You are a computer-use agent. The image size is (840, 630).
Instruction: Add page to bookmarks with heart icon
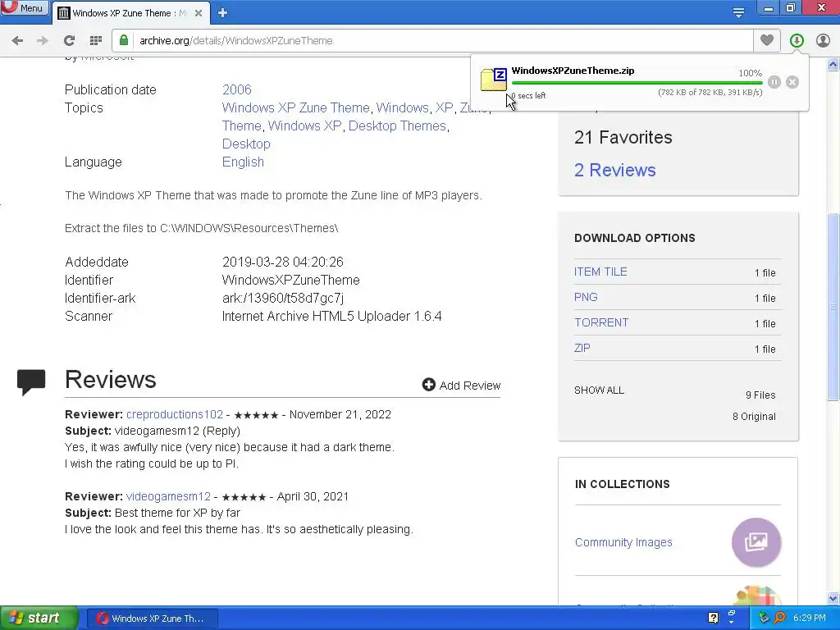[x=767, y=40]
